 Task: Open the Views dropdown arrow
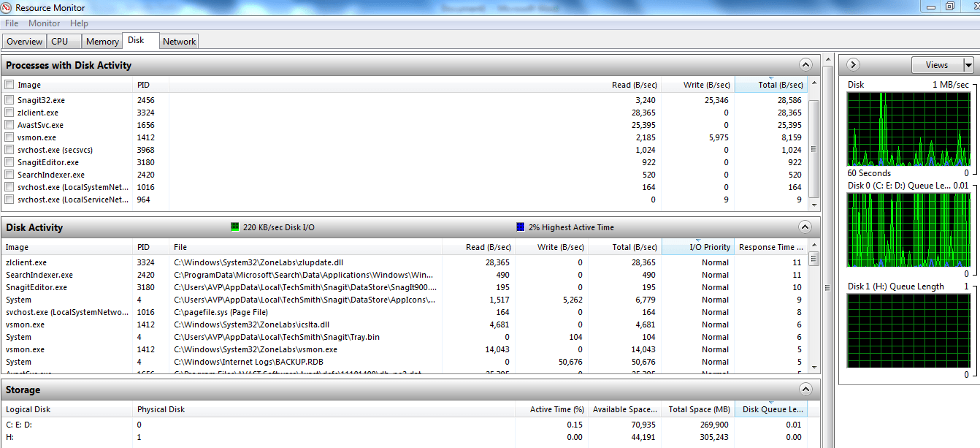click(968, 65)
